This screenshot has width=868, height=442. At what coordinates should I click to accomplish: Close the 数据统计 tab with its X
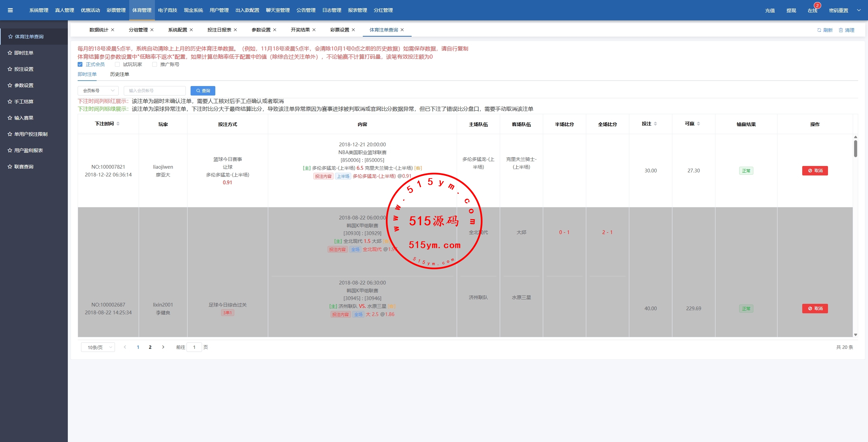(x=113, y=30)
